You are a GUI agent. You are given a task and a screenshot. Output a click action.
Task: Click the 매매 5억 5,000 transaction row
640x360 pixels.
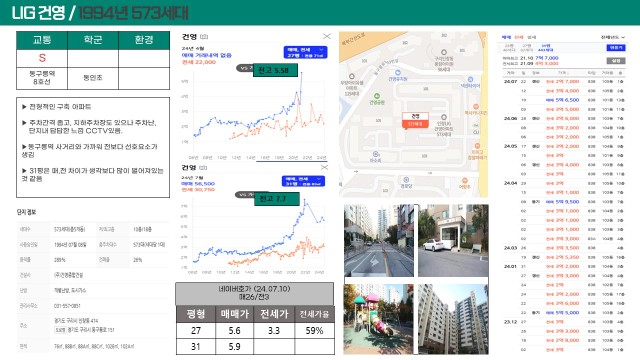pyautogui.click(x=563, y=313)
